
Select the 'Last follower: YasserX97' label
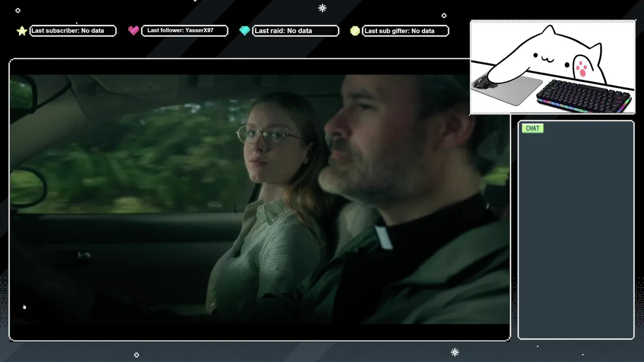tap(185, 31)
